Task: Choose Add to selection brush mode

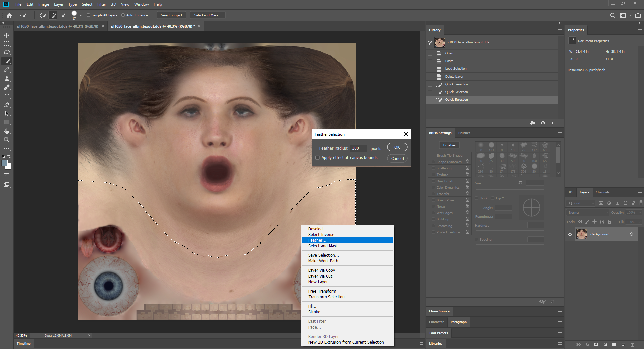Action: click(53, 15)
